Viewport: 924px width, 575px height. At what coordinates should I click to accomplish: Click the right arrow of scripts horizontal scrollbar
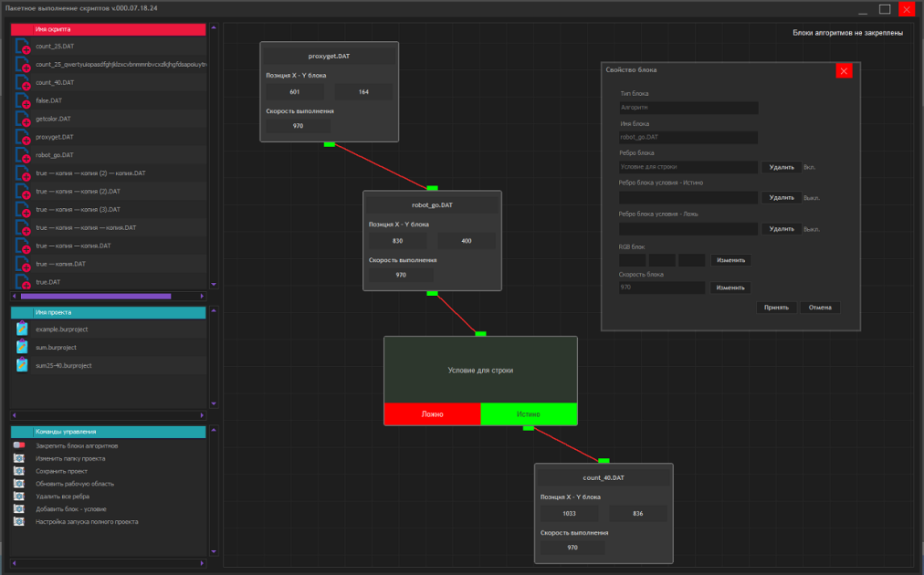click(x=202, y=297)
